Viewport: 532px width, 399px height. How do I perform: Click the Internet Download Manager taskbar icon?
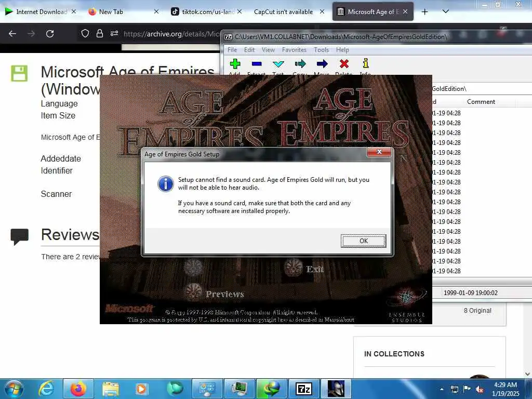(271, 389)
